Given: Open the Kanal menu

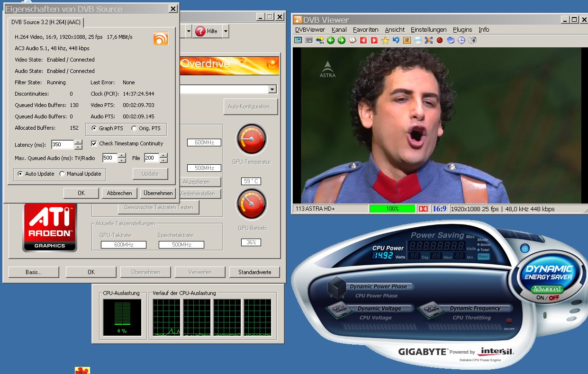Looking at the screenshot, I should 339,29.
